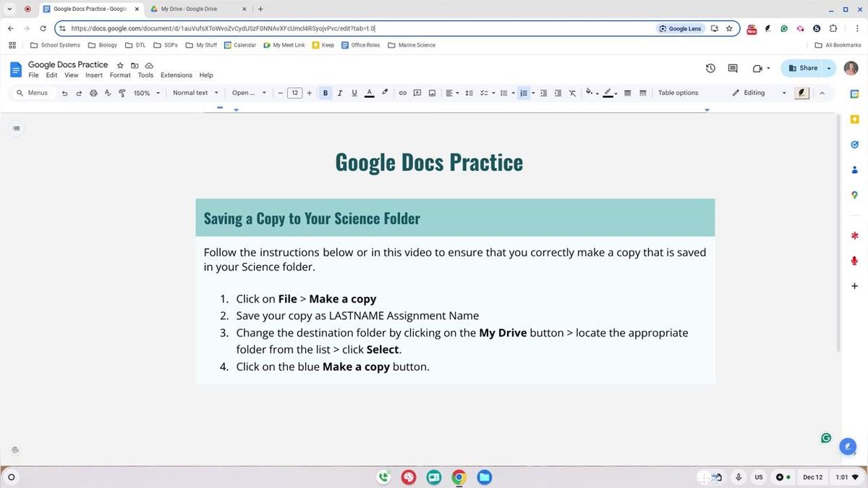Image resolution: width=868 pixels, height=488 pixels.
Task: Insert a link
Action: [x=402, y=93]
